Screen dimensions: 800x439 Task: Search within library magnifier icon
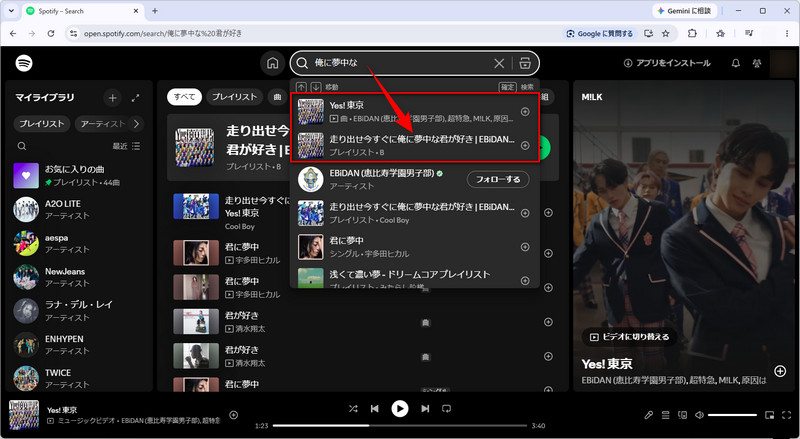click(22, 146)
